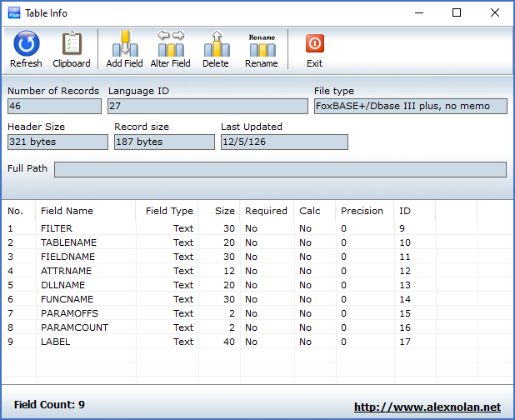This screenshot has width=515, height=420.
Task: Sort by Field Name column header
Action: click(85, 211)
